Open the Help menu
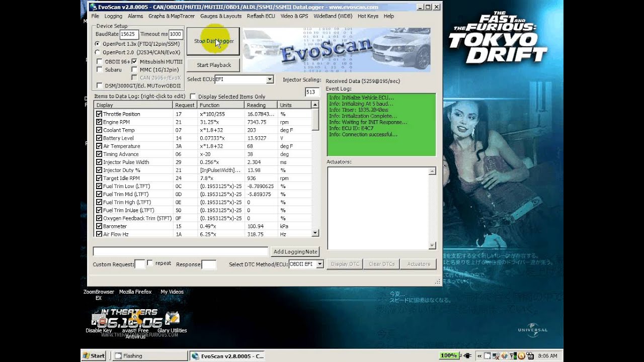The height and width of the screenshot is (362, 644). point(388,16)
